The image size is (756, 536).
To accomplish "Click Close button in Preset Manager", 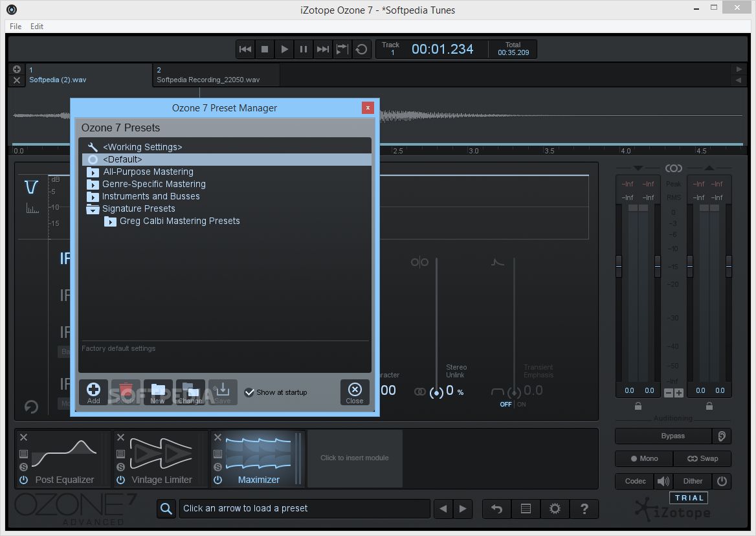I will [355, 392].
